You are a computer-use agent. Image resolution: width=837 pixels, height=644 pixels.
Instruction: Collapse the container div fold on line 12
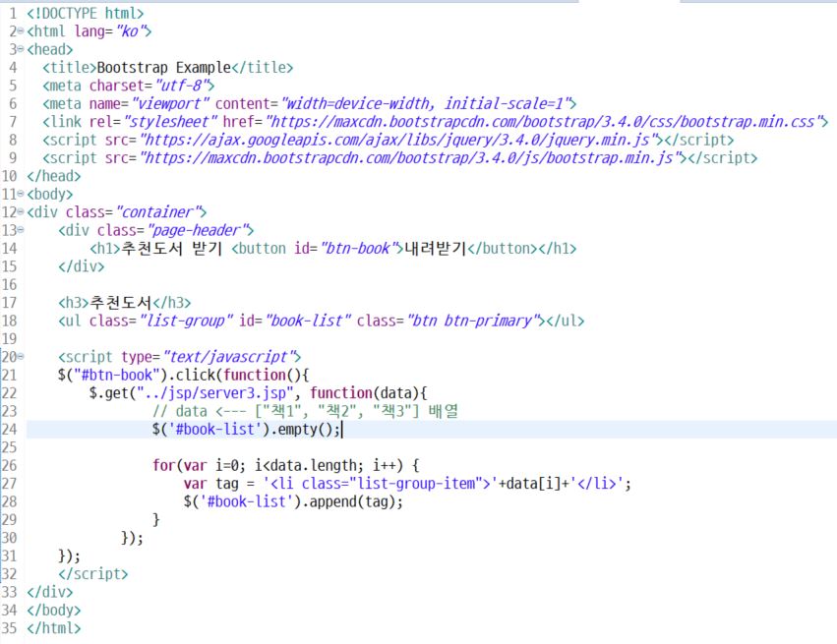pos(21,211)
